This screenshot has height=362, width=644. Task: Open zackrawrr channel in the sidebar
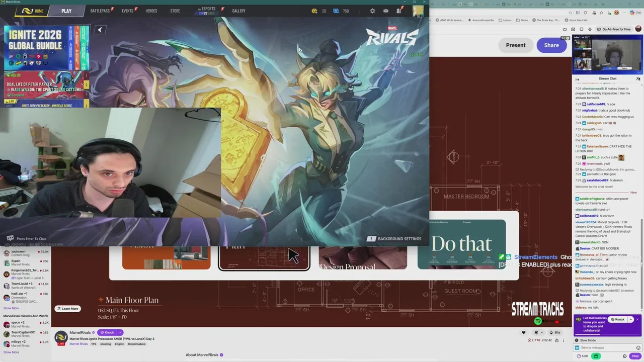coord(26,253)
